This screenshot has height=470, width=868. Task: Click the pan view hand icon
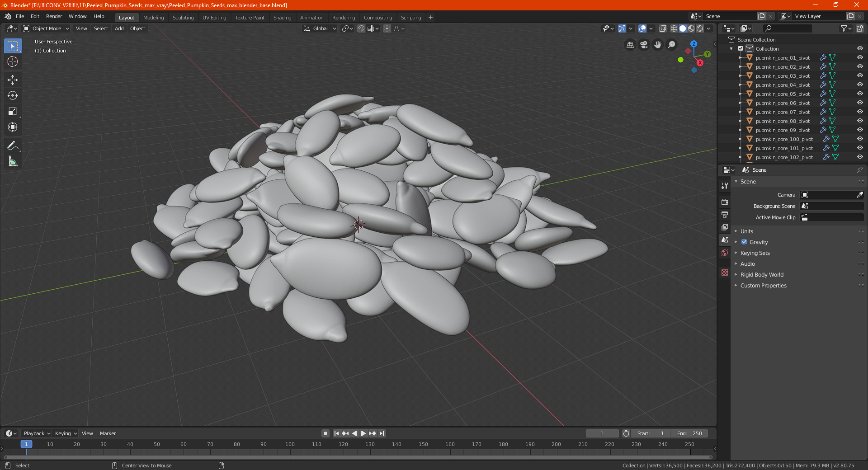pos(658,45)
